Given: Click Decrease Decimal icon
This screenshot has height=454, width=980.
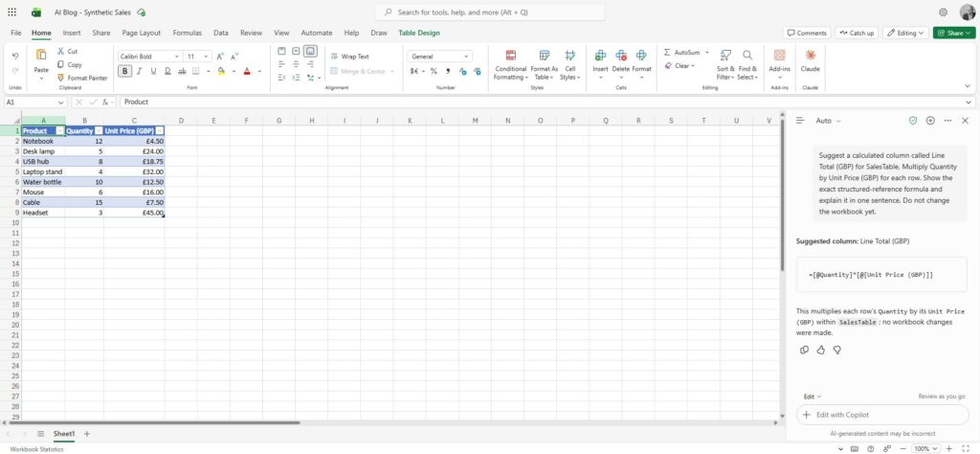Looking at the screenshot, I should [x=478, y=71].
